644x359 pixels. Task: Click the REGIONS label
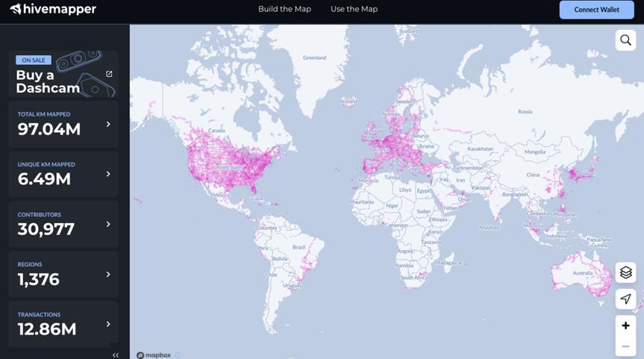coord(30,264)
